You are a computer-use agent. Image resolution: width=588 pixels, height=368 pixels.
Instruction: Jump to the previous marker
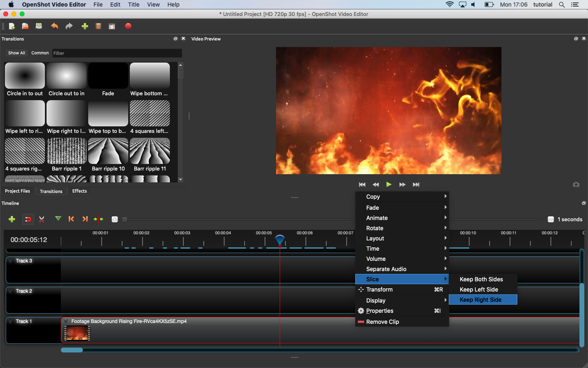(x=71, y=219)
